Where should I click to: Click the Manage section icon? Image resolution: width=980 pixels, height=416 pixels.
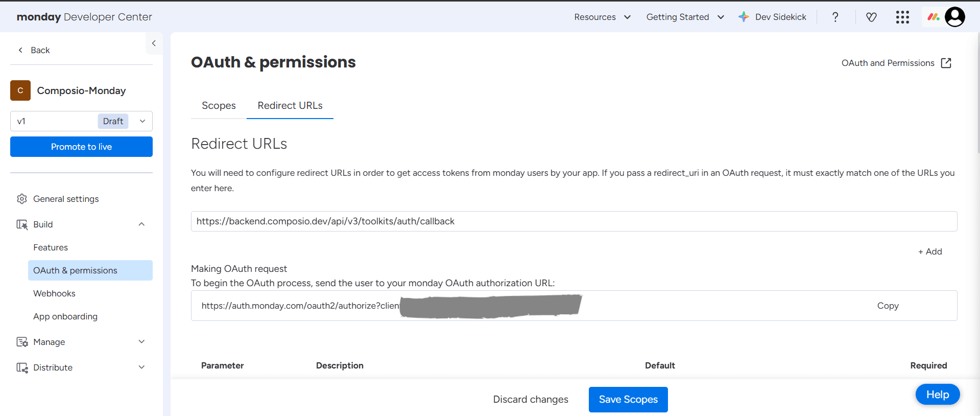coord(22,342)
